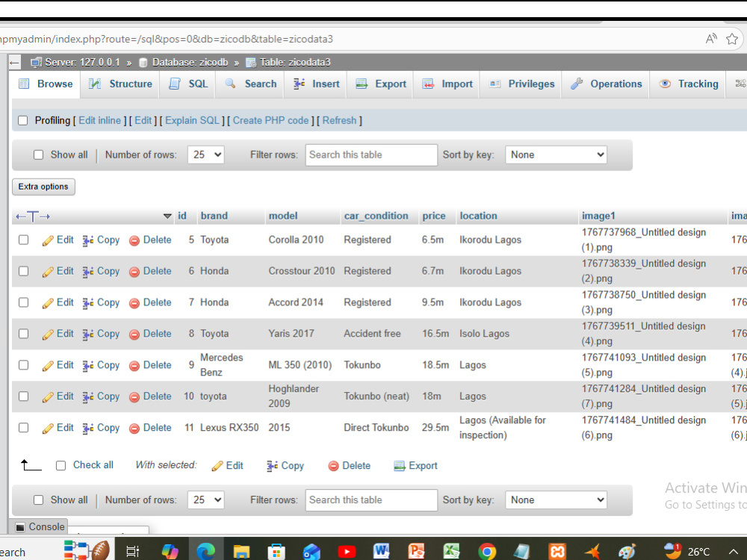Screen dimensions: 747x560
Task: Click the copy icon in the Honda Crosstour 2010 row
Action: pos(87,272)
